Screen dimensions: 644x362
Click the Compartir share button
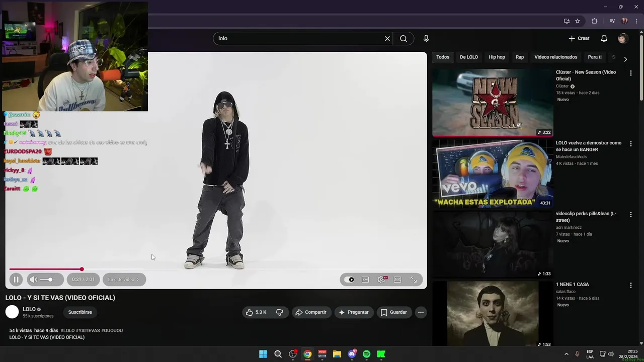pyautogui.click(x=311, y=312)
